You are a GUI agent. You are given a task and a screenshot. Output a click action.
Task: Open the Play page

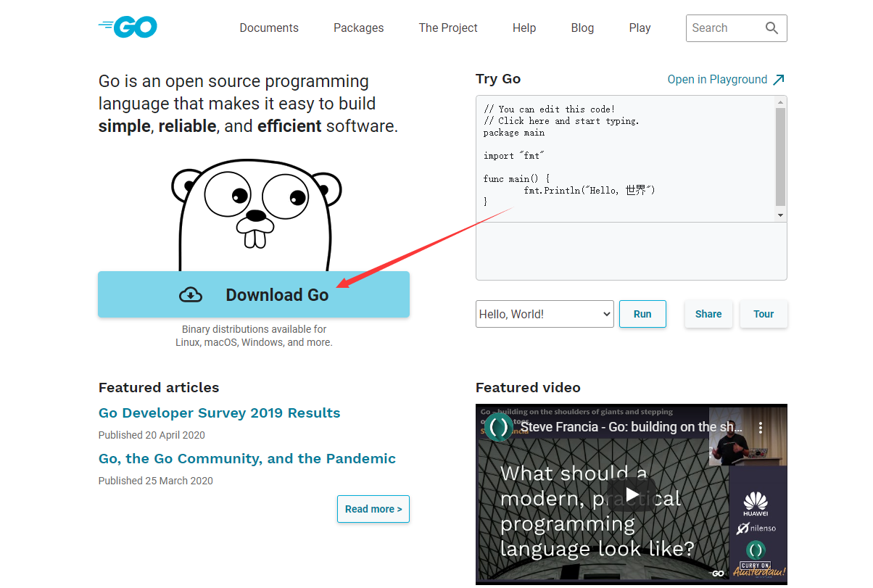pos(640,28)
